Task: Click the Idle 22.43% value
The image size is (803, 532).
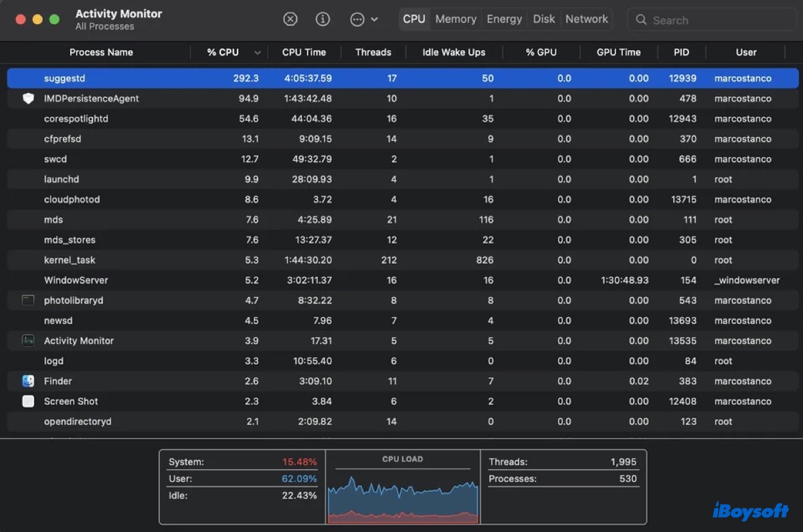Action: [299, 495]
